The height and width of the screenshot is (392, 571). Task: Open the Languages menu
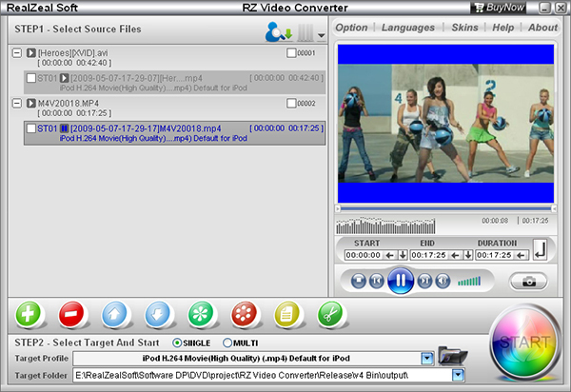pyautogui.click(x=408, y=28)
